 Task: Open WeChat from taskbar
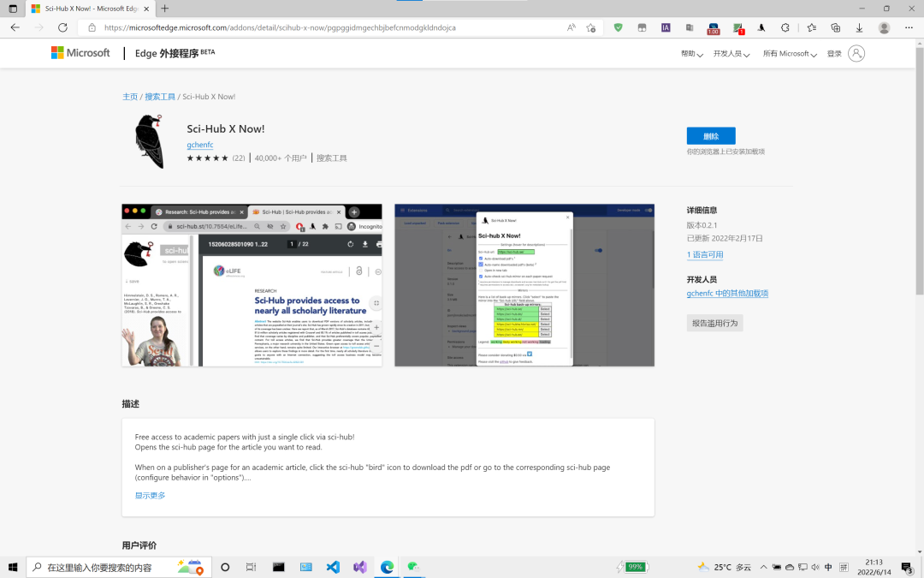click(x=413, y=568)
